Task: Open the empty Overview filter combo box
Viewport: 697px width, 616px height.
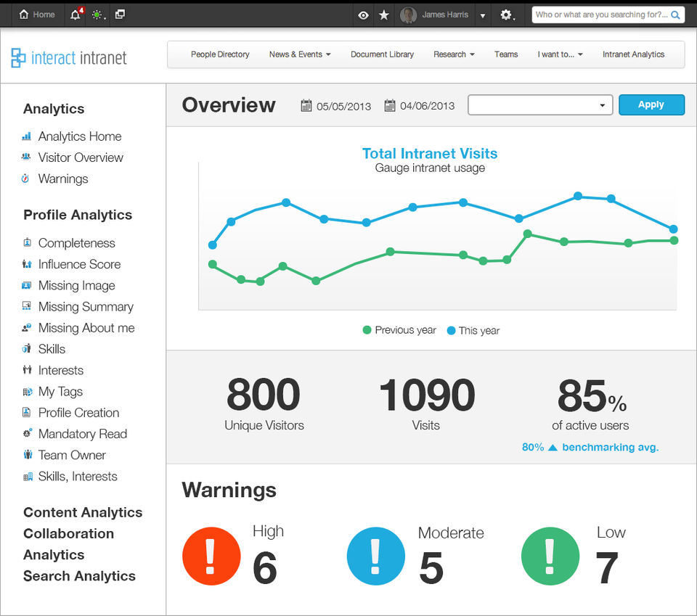Action: click(x=540, y=104)
